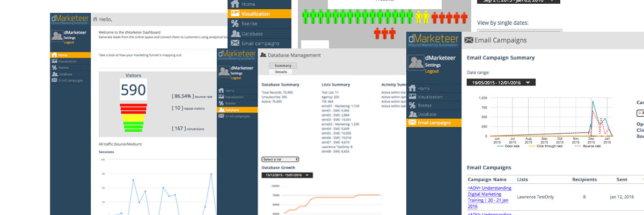Click the user avatar in the dashboard window
Screen dimensions: 644x215
[57, 37]
